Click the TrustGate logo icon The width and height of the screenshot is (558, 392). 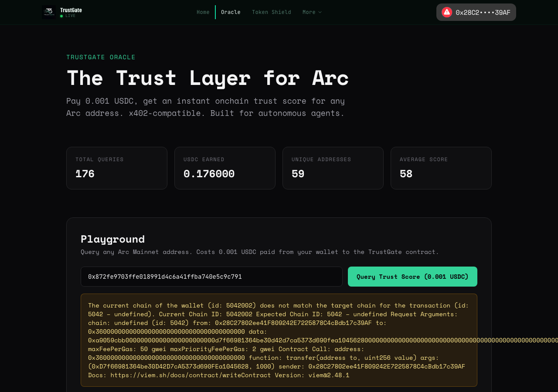(x=49, y=12)
